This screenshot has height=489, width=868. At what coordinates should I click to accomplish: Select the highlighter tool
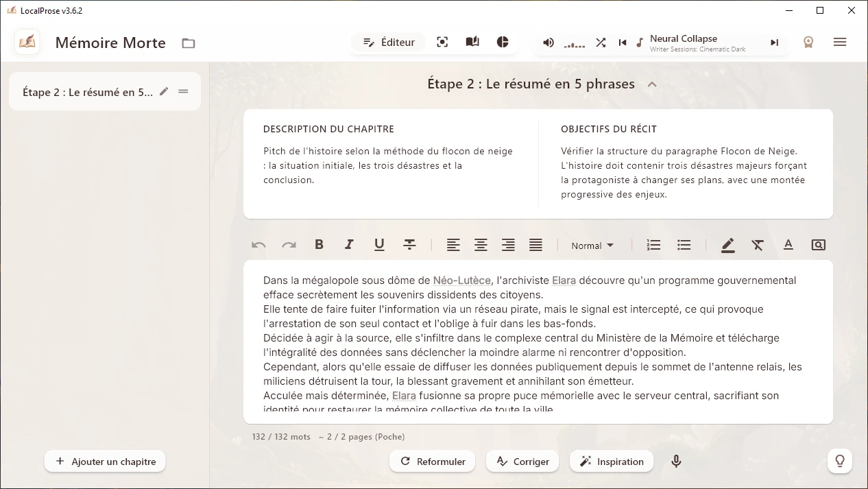coord(728,245)
